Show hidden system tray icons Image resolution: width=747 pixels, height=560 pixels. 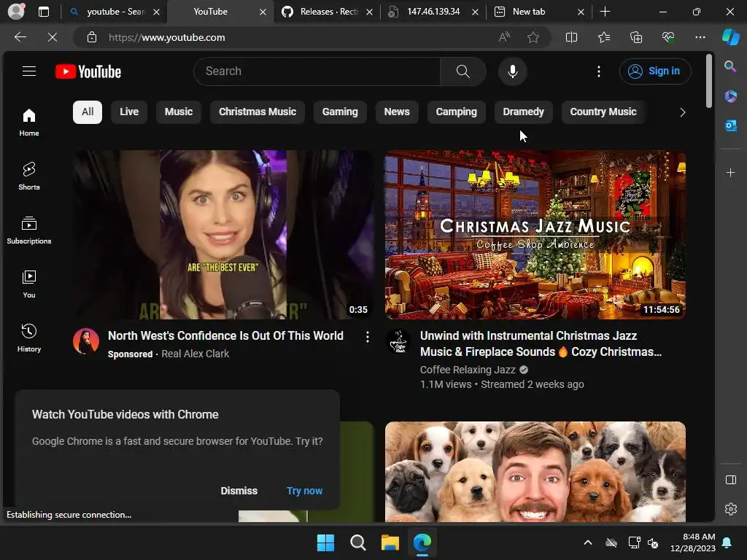point(588,542)
